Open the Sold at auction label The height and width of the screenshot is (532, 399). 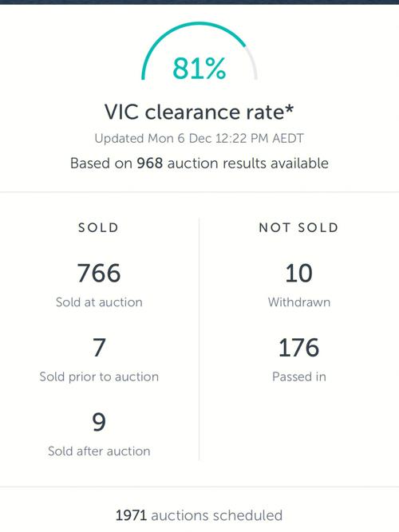click(x=99, y=302)
